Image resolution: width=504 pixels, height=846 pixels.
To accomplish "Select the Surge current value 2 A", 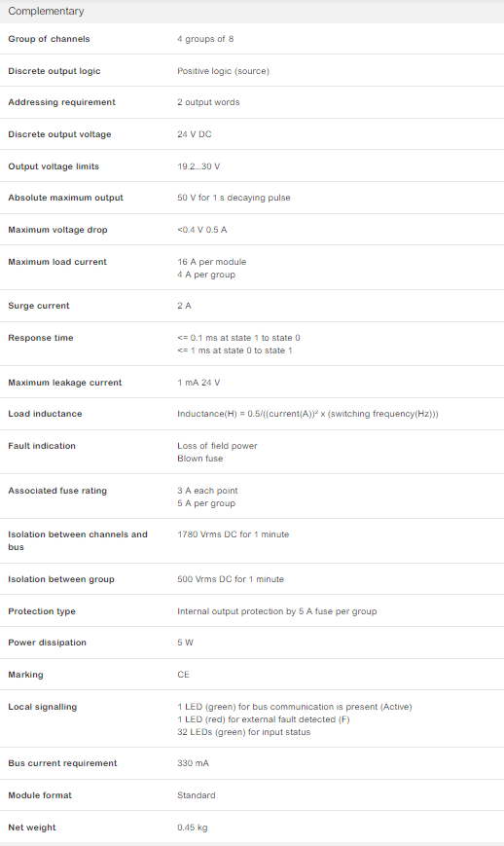I will click(184, 306).
